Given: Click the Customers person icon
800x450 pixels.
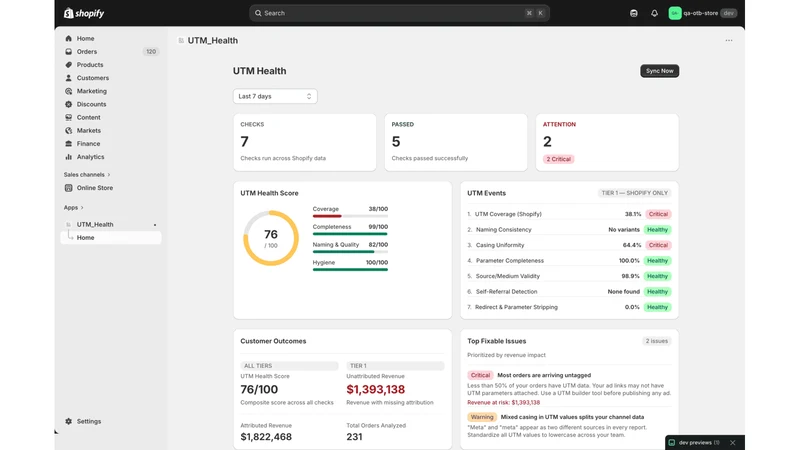Looking at the screenshot, I should pyautogui.click(x=68, y=78).
